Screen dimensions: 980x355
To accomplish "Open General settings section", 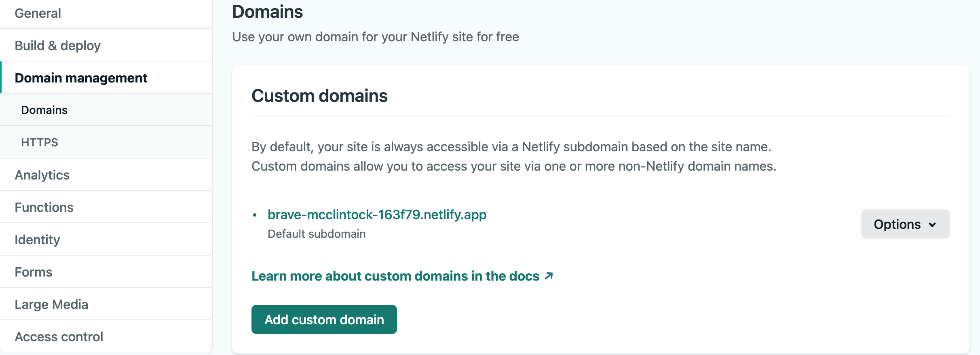I will (38, 13).
